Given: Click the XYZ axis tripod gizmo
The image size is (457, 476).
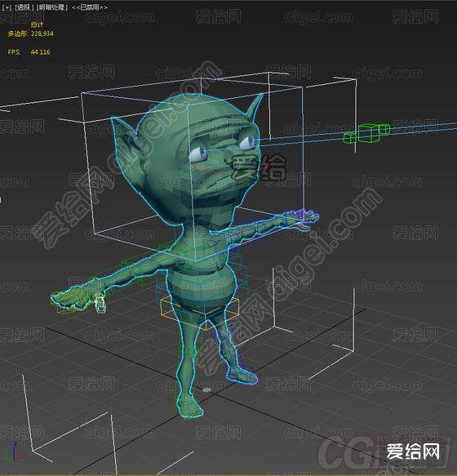Looking at the screenshot, I should pyautogui.click(x=14, y=452).
